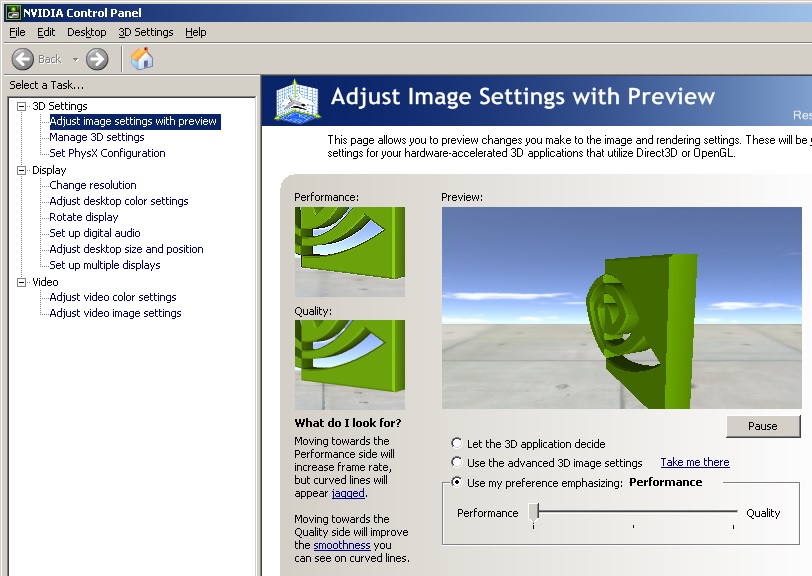Click the slider's Quality end tick
The image size is (812, 576).
coord(733,526)
